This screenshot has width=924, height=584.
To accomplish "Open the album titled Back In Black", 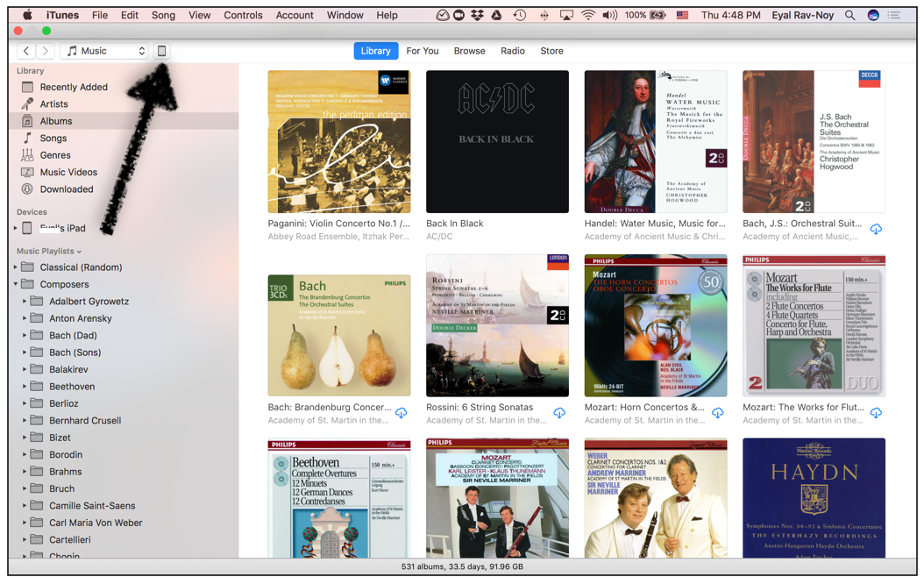I will [454, 224].
